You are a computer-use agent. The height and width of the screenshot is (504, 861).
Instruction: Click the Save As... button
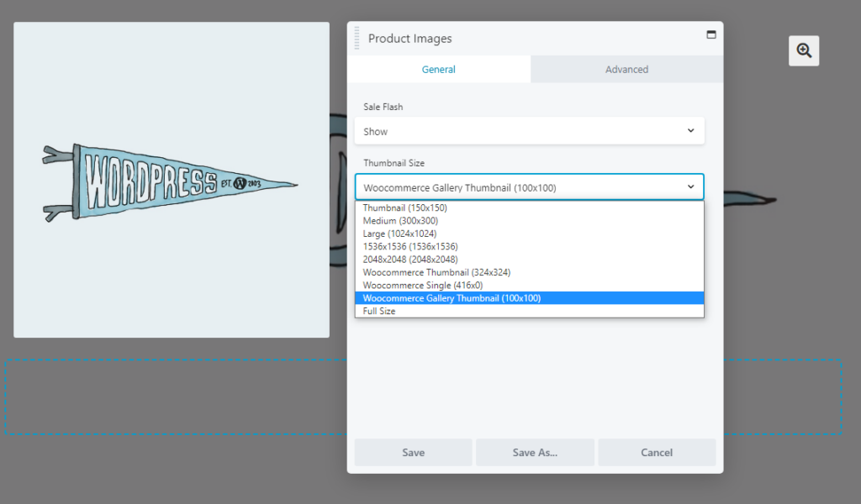tap(535, 452)
